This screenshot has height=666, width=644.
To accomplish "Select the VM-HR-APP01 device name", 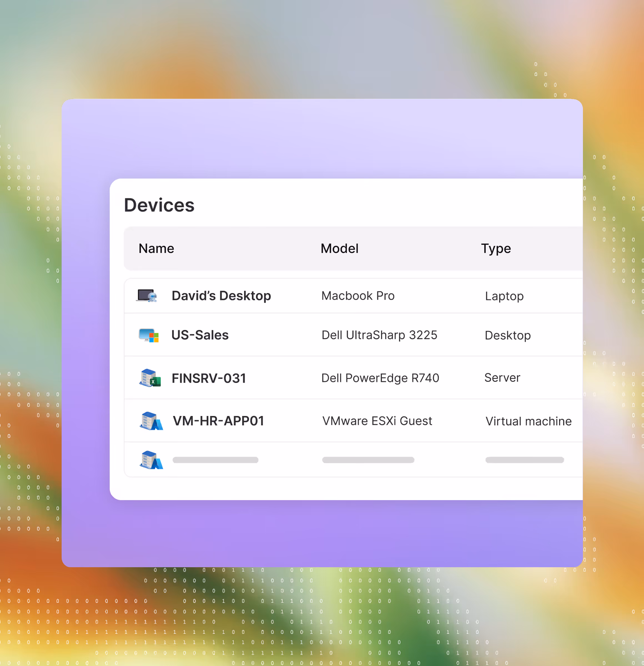I will 218,421.
